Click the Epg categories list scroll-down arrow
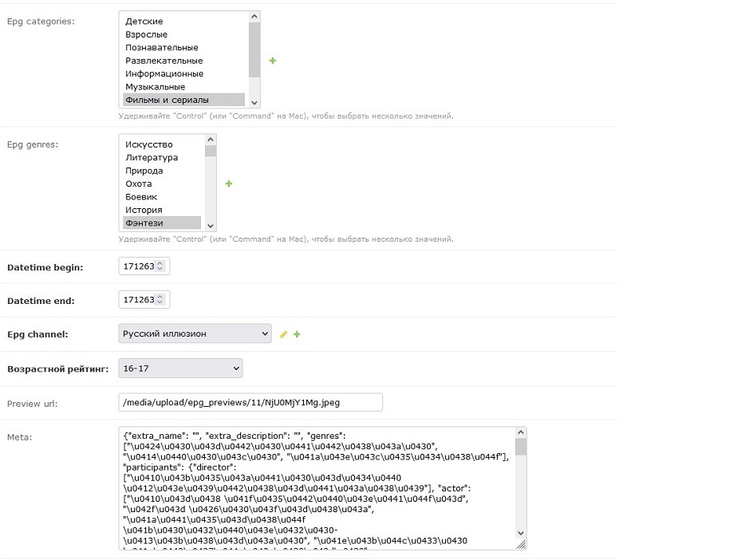The height and width of the screenshot is (560, 741). pos(254,103)
